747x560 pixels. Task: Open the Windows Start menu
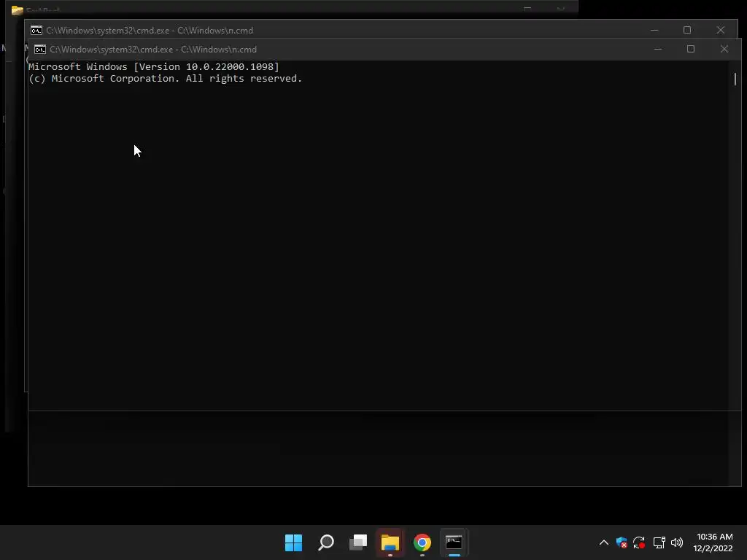pyautogui.click(x=293, y=542)
